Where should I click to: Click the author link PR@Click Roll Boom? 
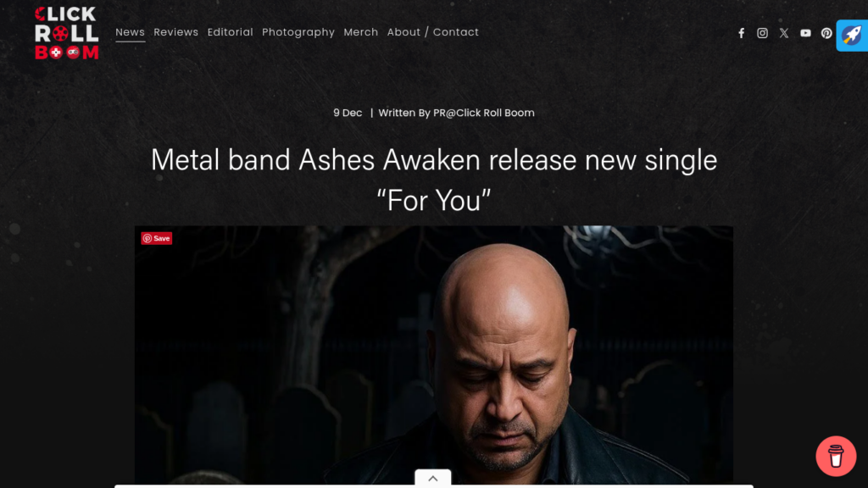tap(484, 113)
